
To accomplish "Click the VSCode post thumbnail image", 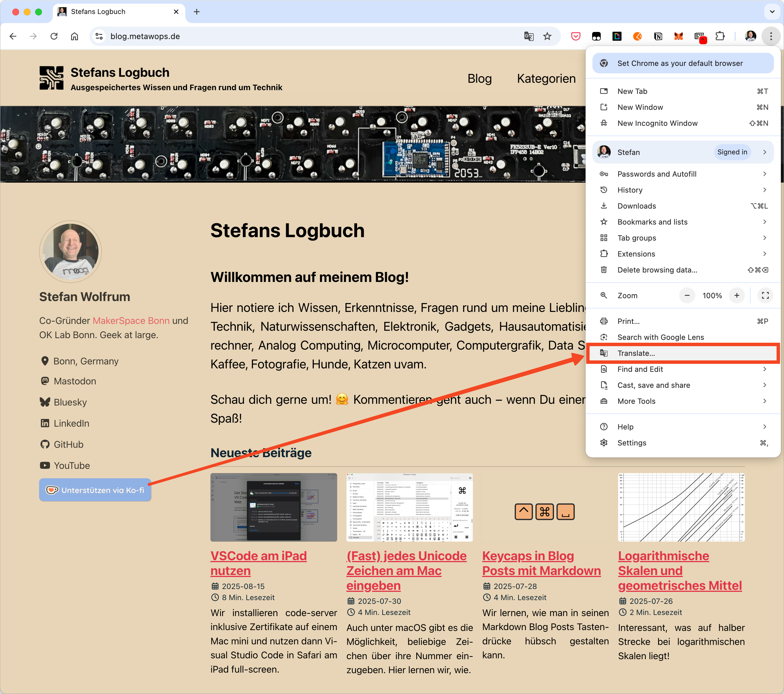I will pyautogui.click(x=274, y=507).
